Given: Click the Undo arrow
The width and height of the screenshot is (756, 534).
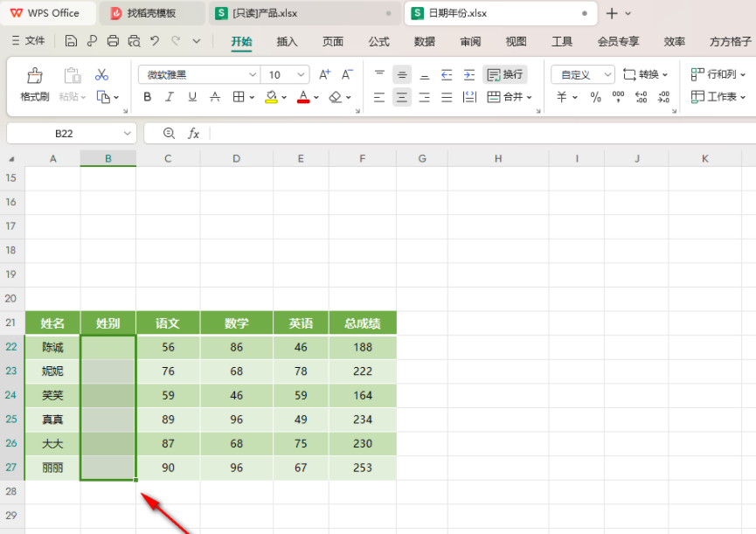Looking at the screenshot, I should (x=155, y=41).
